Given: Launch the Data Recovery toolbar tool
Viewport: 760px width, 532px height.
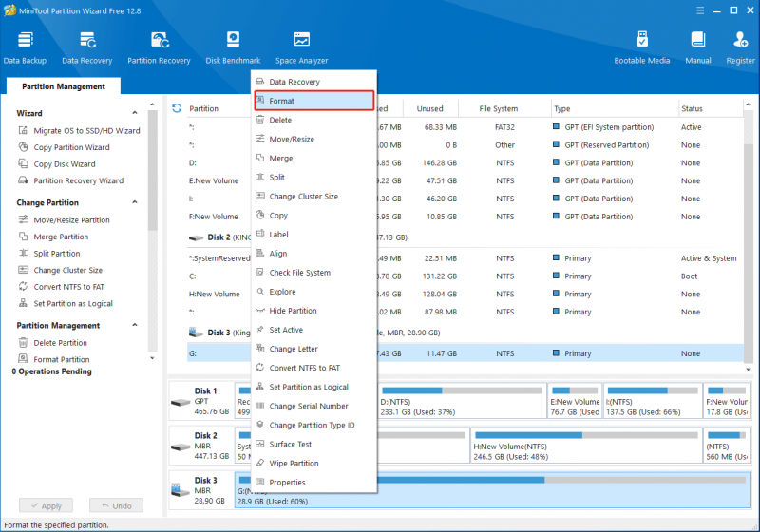Looking at the screenshot, I should [x=87, y=47].
